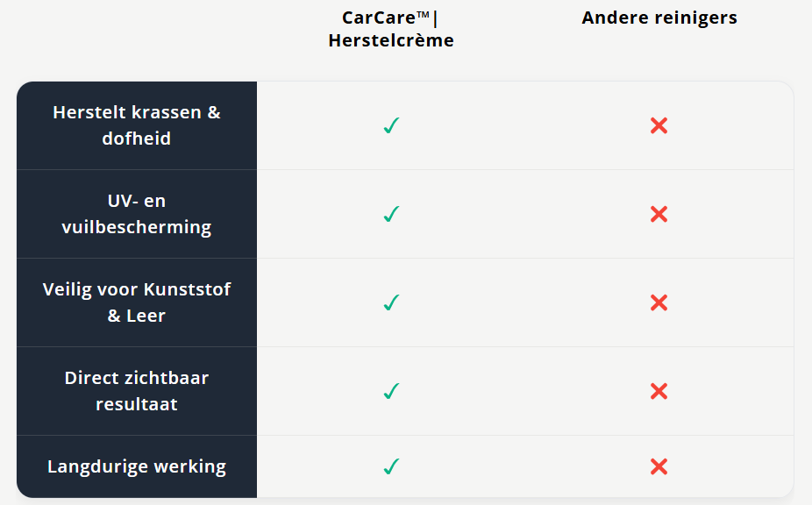Screen dimensions: 812x505
Task: Click the red cross for UV- en vuilbescherming
Action: pyautogui.click(x=659, y=214)
